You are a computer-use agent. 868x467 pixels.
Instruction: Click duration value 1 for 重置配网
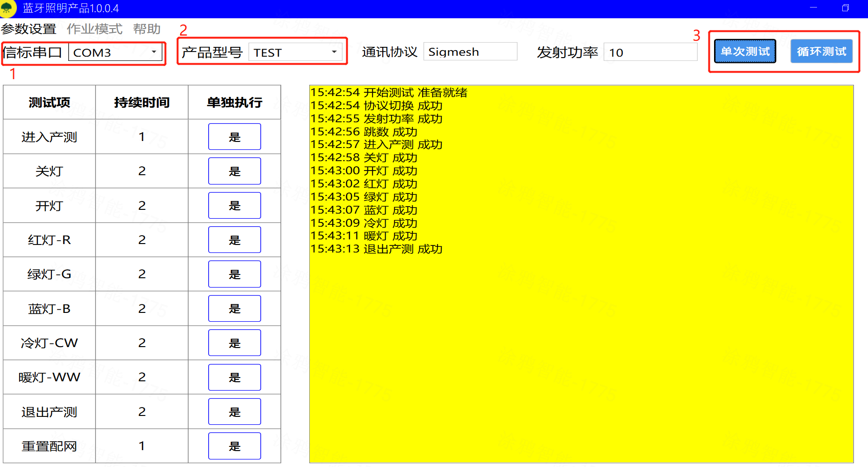(142, 446)
